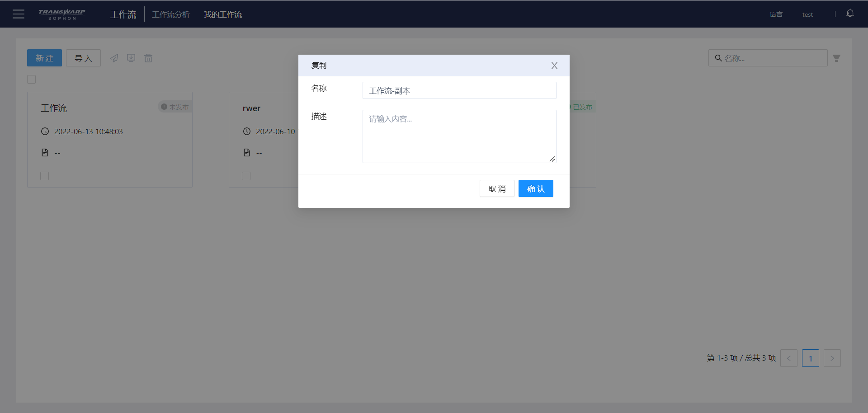This screenshot has height=413, width=868.
Task: Click the document icon on 工作流 card
Action: pos(45,153)
